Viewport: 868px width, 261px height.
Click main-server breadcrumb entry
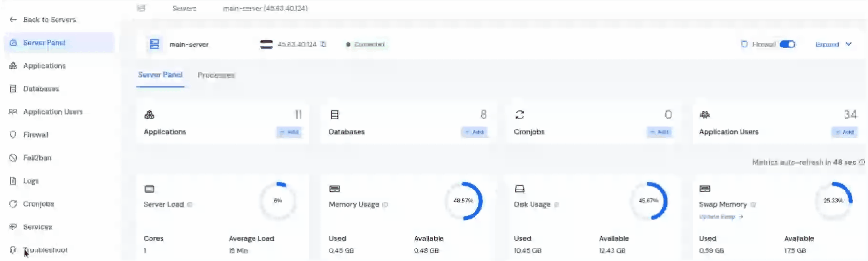(265, 8)
